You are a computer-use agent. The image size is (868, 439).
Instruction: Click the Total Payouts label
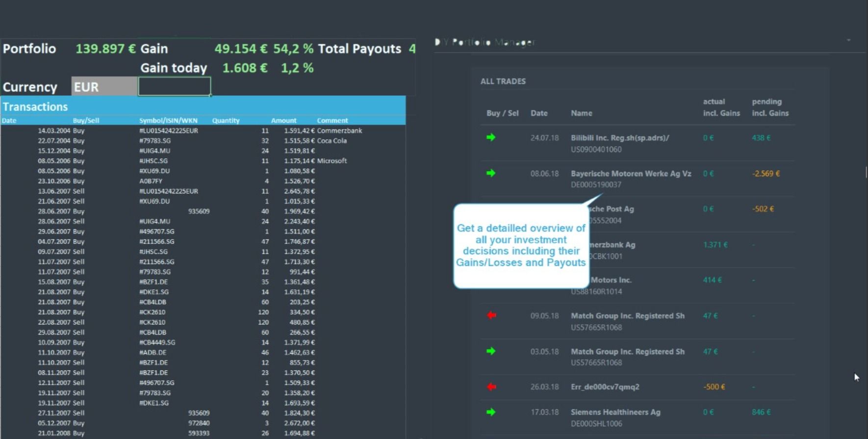(359, 49)
